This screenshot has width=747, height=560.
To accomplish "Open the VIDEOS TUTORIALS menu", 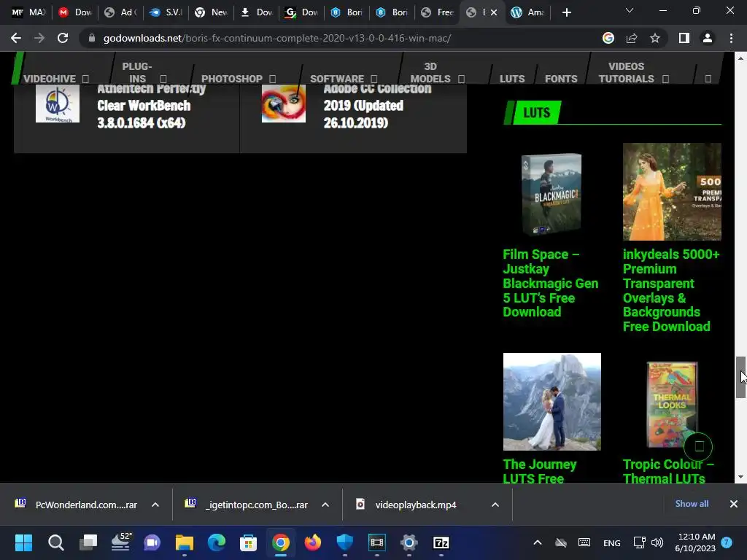I will 633,72.
